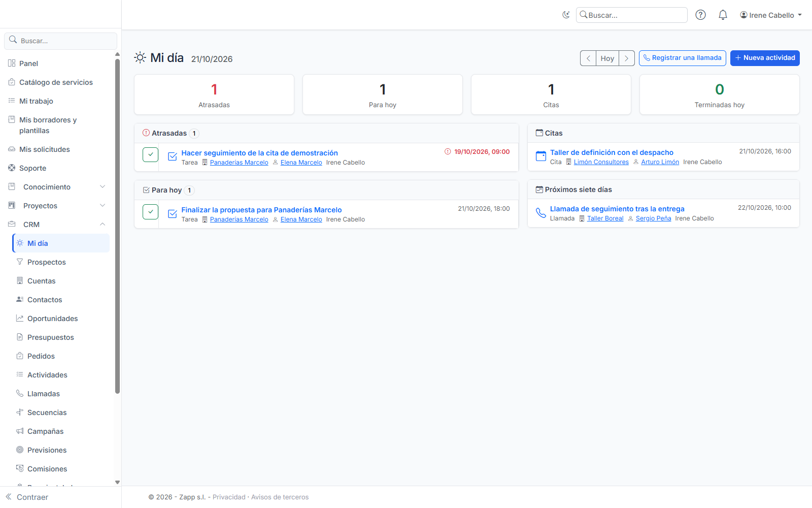The height and width of the screenshot is (508, 812).
Task: Open Avisos de terceros footer link
Action: coord(280,497)
